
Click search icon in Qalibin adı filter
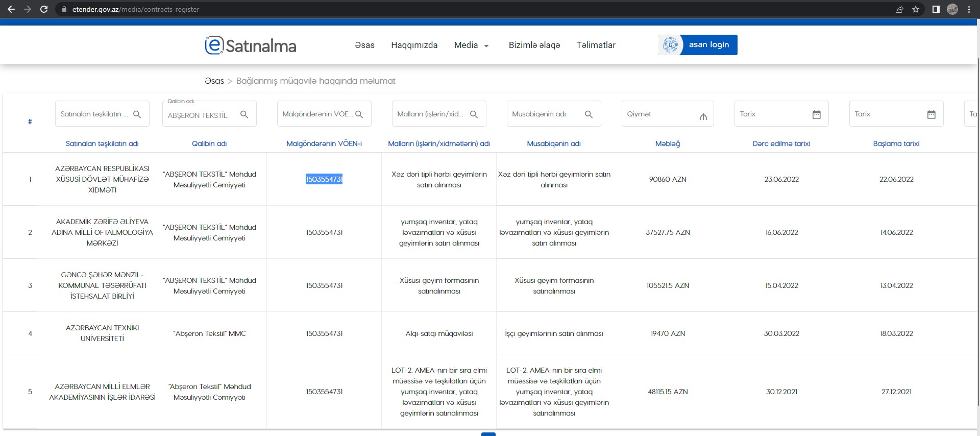click(x=244, y=114)
